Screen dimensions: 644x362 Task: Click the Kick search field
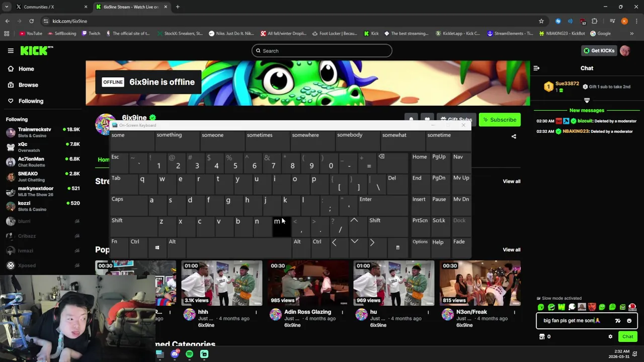point(321,51)
